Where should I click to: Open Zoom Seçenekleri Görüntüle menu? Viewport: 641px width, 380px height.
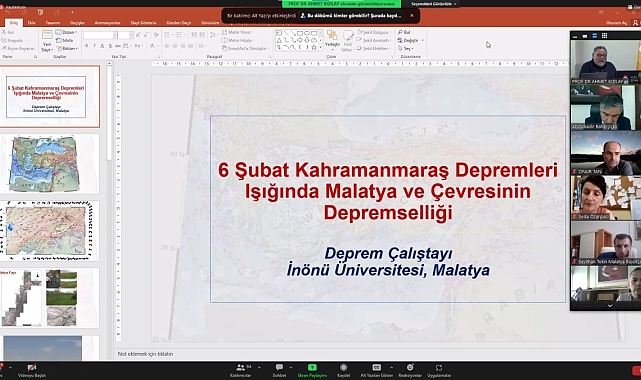click(434, 4)
